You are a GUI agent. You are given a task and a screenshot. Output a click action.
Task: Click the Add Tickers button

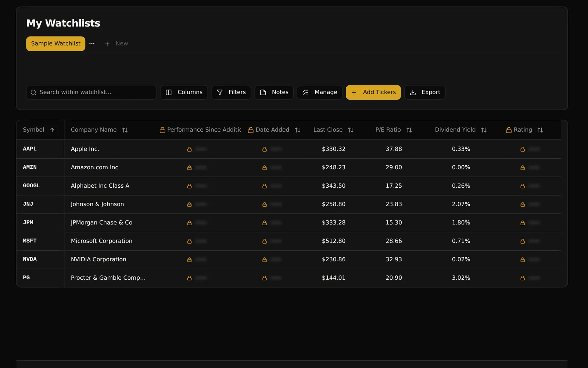373,92
